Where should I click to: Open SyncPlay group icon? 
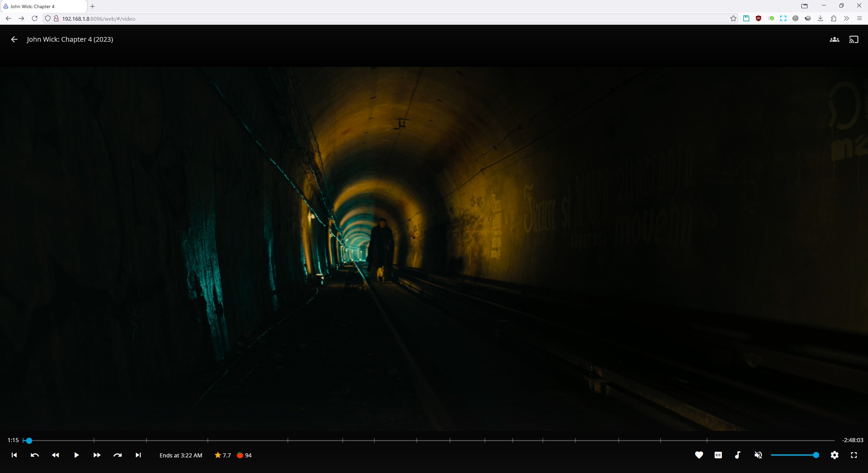(834, 39)
